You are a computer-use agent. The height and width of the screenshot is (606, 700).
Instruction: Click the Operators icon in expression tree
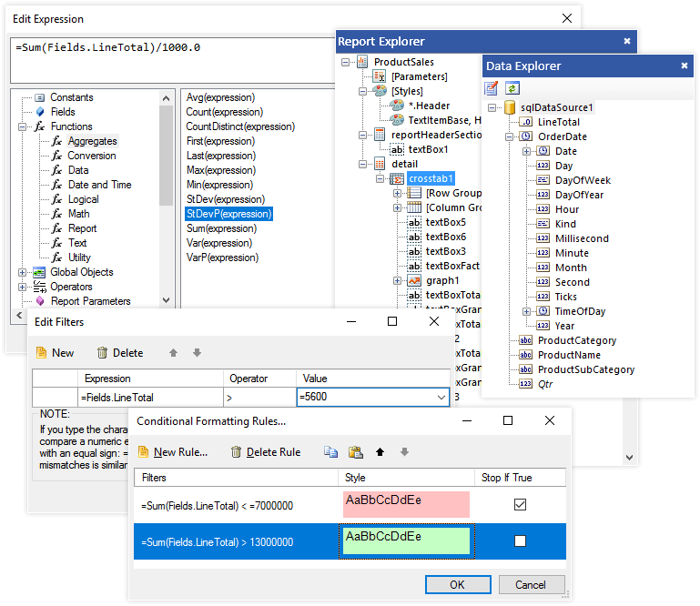39,287
